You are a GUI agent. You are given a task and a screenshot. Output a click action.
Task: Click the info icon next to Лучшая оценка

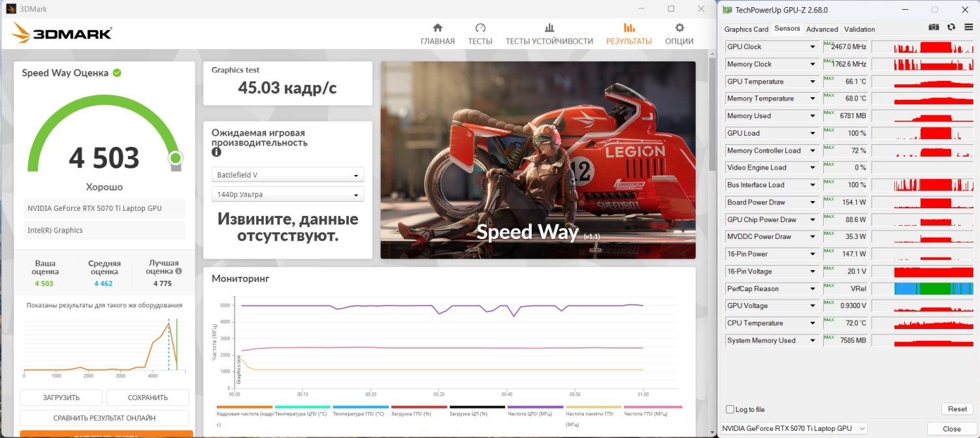pyautogui.click(x=178, y=271)
